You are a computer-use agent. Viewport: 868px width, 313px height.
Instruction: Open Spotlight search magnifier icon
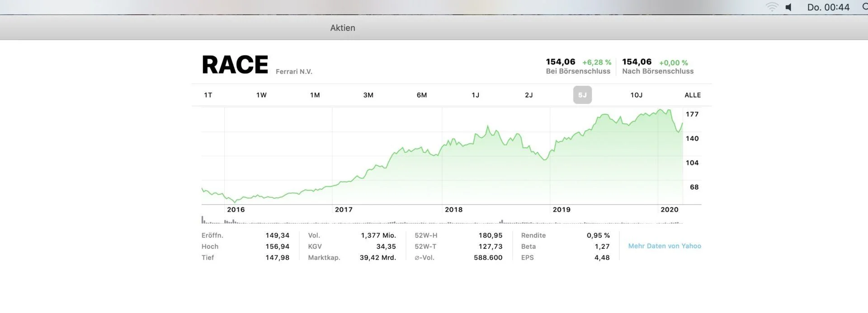click(864, 7)
